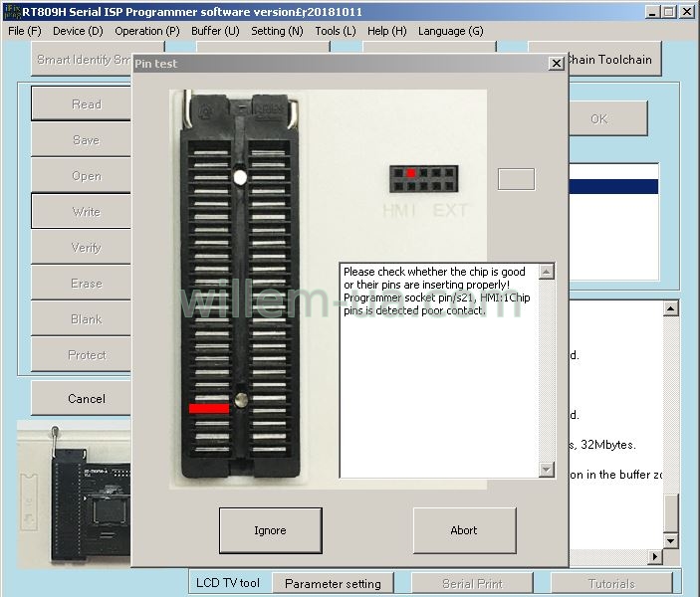Click the RT809H application title icon
The image size is (700, 597).
pos(12,11)
